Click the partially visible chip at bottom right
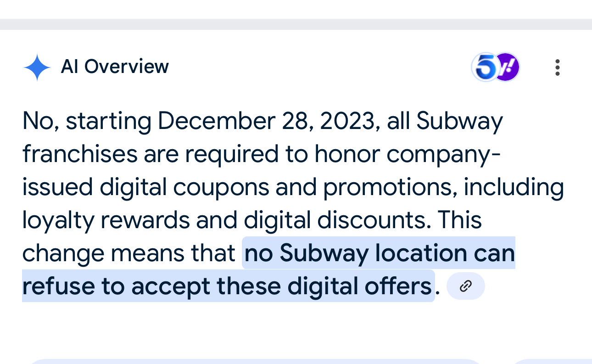The image size is (592, 364). (551, 361)
